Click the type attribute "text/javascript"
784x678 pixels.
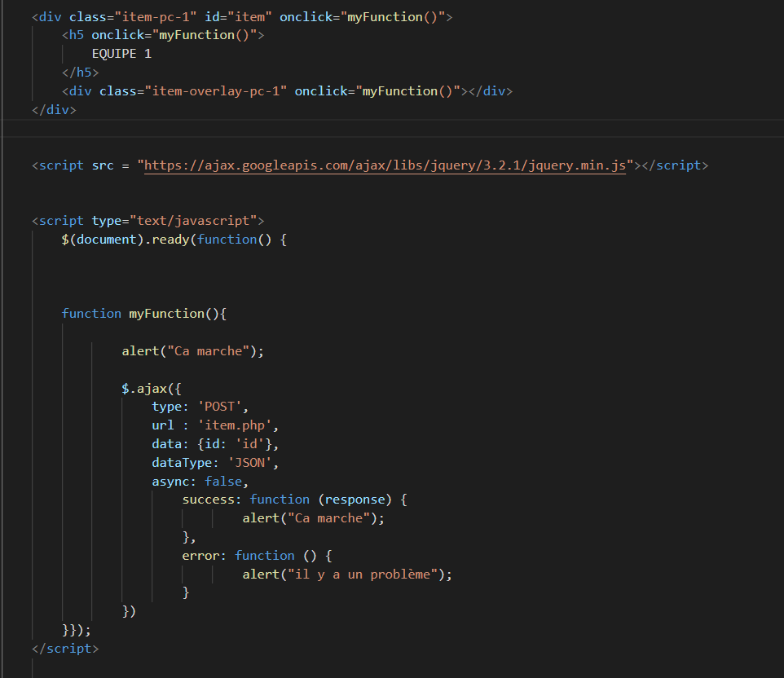(x=193, y=221)
